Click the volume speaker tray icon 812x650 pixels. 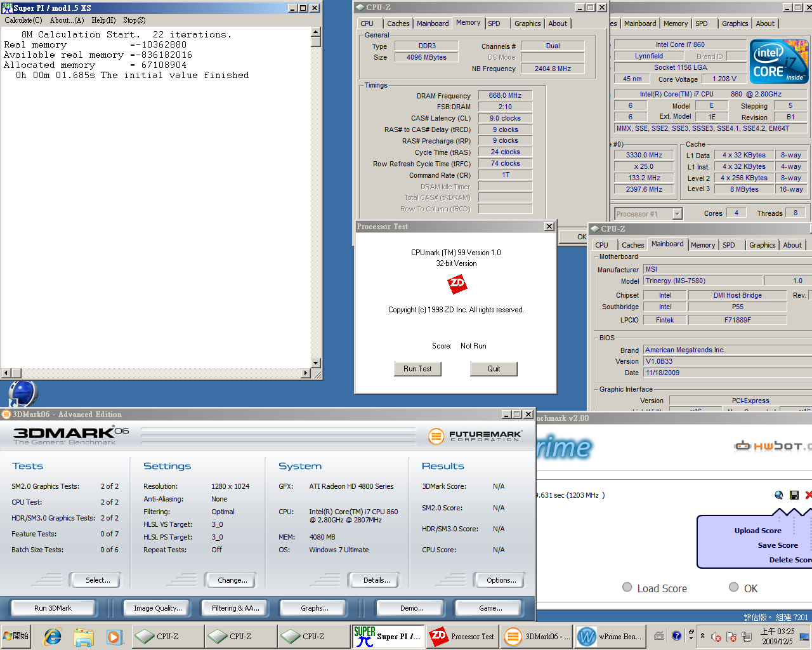click(x=716, y=637)
